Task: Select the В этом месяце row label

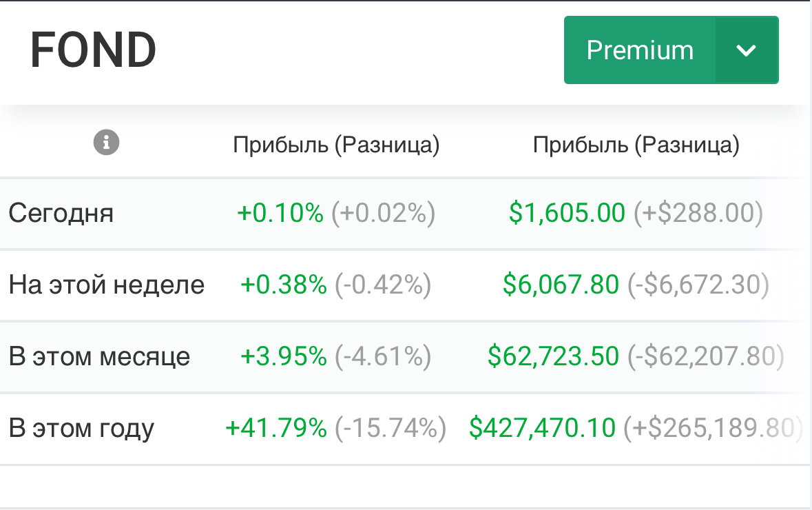Action: pos(99,356)
